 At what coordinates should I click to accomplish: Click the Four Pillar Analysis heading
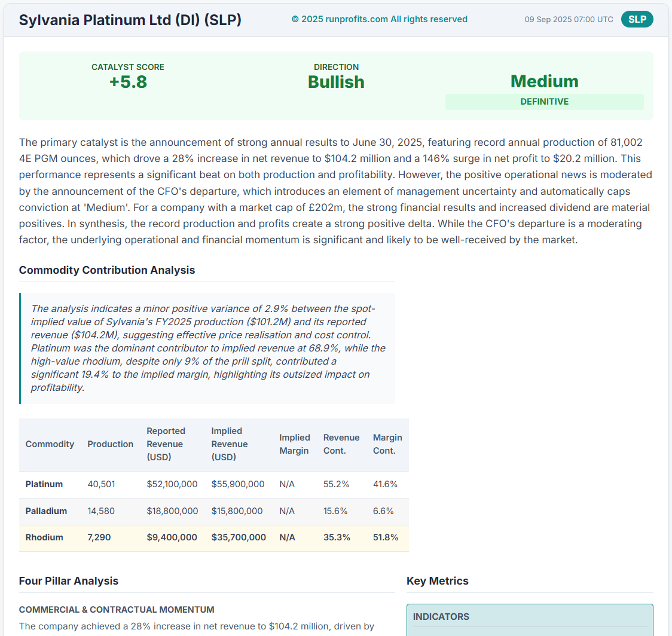pyautogui.click(x=69, y=581)
